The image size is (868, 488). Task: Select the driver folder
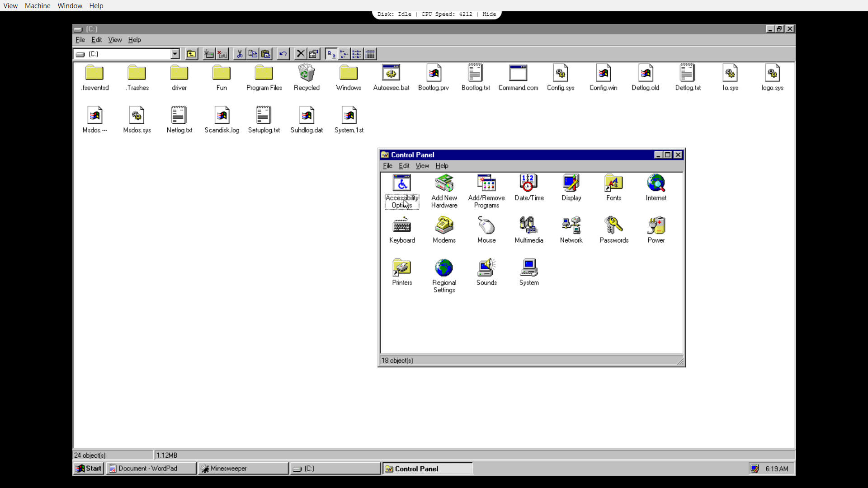[179, 78]
